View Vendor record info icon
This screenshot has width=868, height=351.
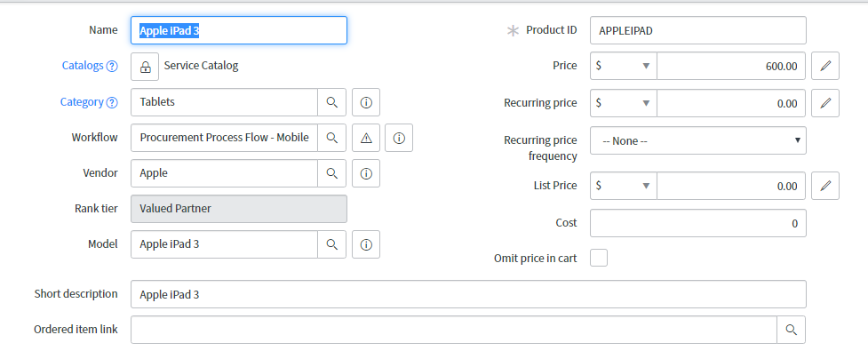[366, 173]
